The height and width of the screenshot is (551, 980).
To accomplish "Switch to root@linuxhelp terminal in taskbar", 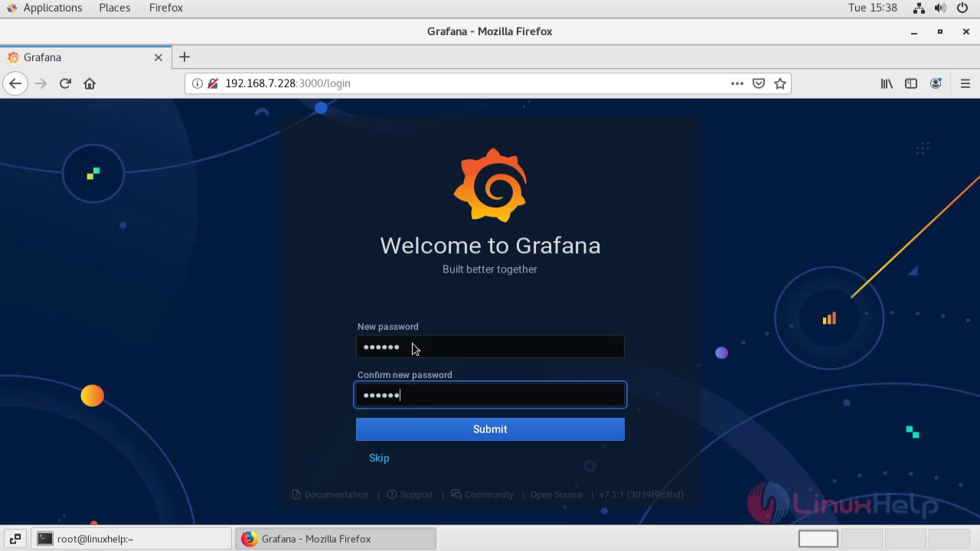I will 132,539.
